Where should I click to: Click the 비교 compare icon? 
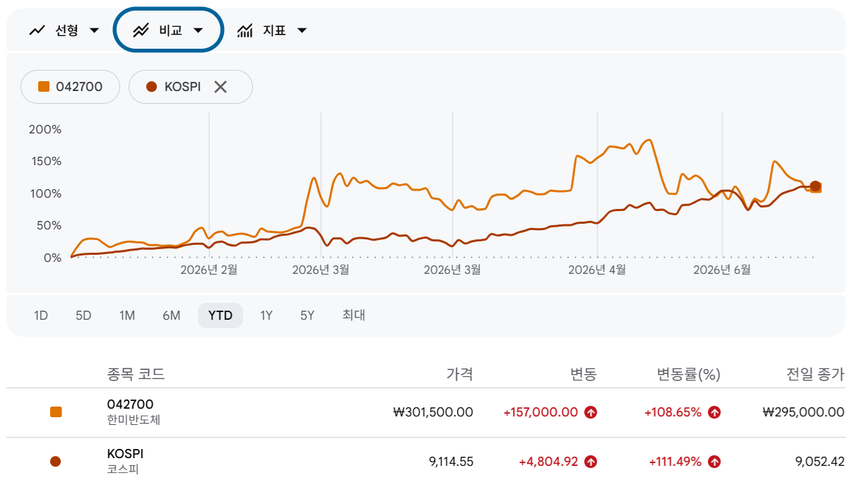(141, 30)
